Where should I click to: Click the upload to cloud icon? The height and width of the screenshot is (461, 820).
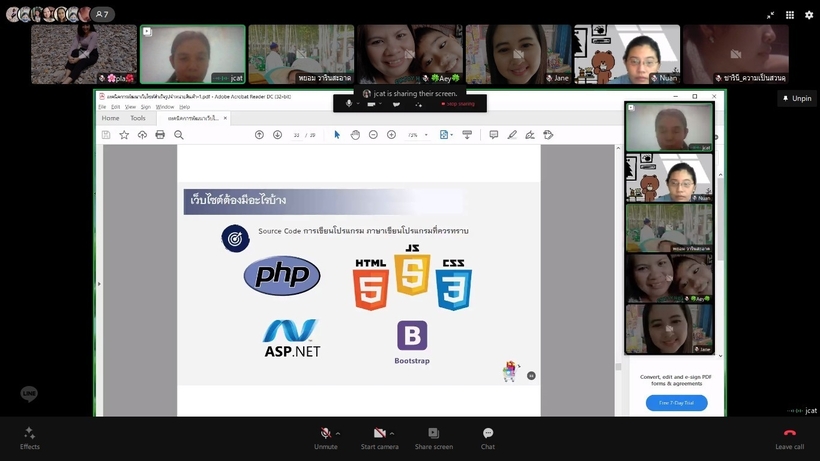tap(142, 135)
